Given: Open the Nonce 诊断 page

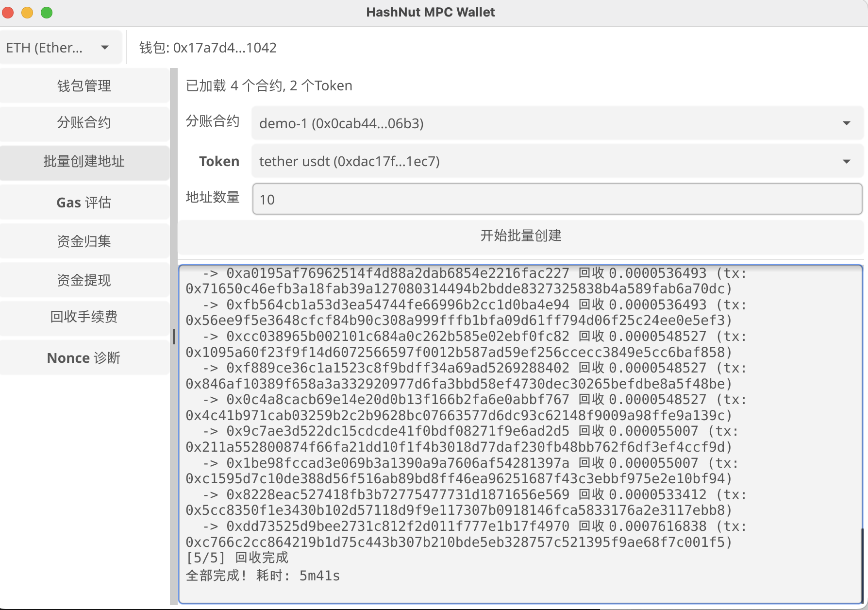Looking at the screenshot, I should [84, 358].
